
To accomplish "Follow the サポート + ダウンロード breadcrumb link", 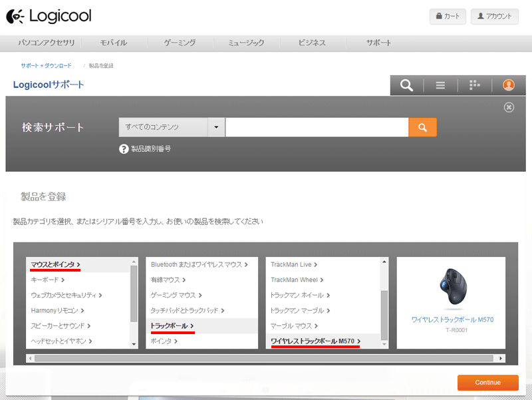I will pyautogui.click(x=46, y=65).
